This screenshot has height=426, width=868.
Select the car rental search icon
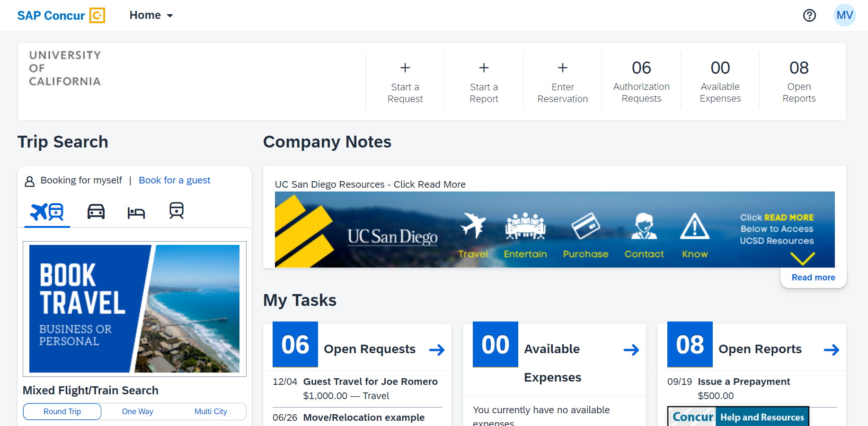coord(96,211)
